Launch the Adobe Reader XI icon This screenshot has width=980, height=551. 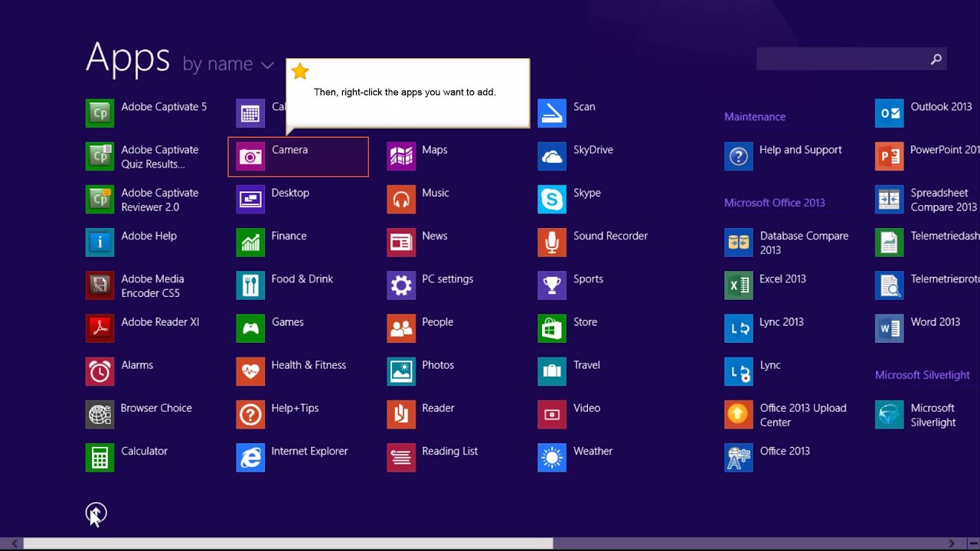pos(100,328)
